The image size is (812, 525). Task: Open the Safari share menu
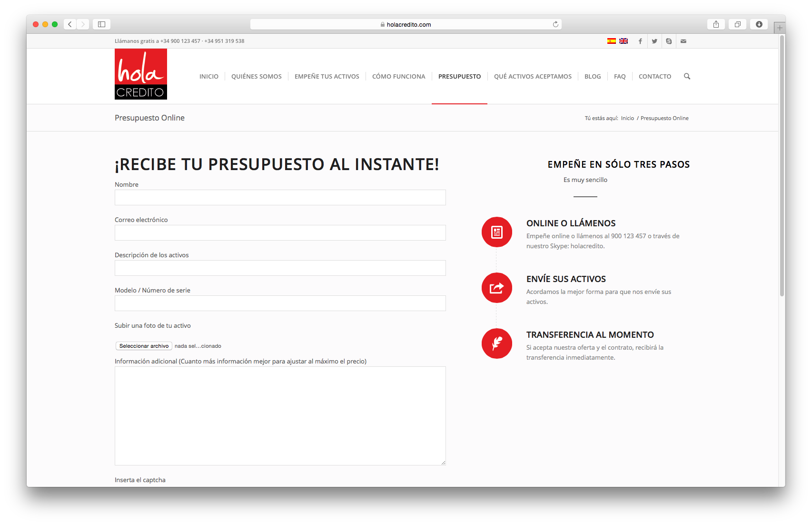tap(716, 24)
